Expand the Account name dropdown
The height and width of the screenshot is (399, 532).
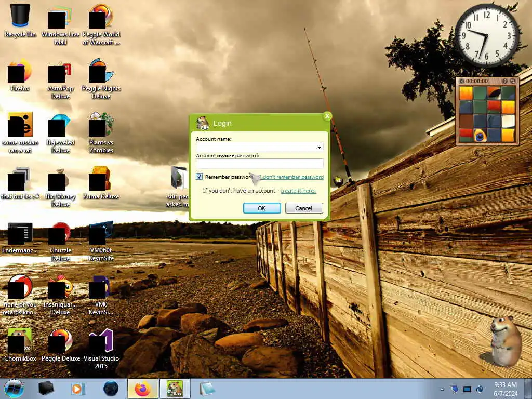click(x=319, y=147)
